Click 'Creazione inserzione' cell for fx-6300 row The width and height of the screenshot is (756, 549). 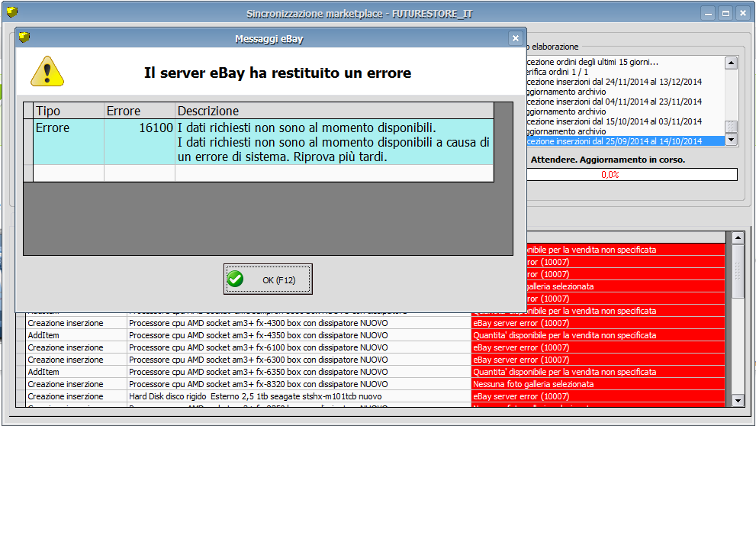click(x=77, y=360)
